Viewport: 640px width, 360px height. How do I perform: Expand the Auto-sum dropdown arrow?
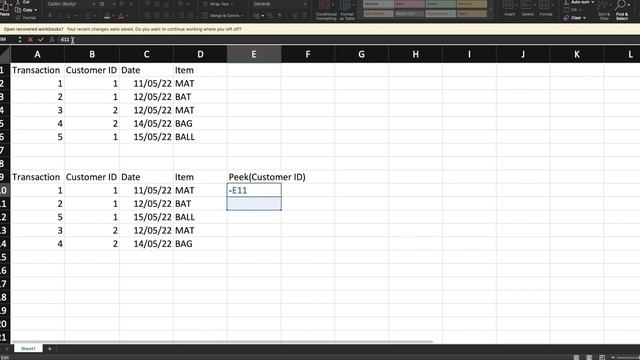[x=593, y=2]
